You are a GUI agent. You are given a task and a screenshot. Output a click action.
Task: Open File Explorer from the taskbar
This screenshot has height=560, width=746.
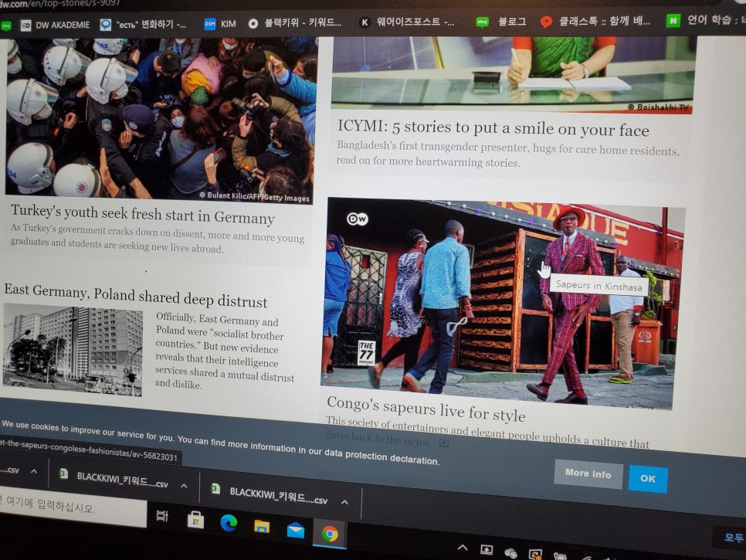262,526
